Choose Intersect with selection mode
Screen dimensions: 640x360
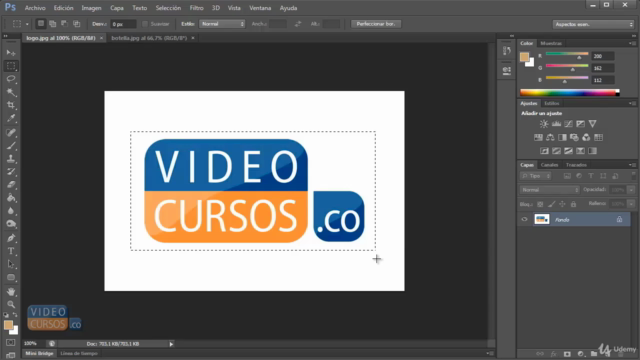76,24
